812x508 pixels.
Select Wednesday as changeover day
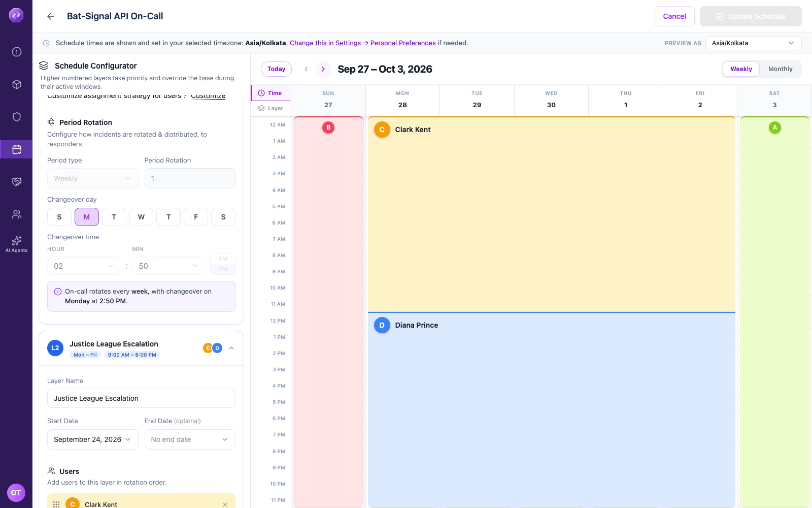click(141, 217)
